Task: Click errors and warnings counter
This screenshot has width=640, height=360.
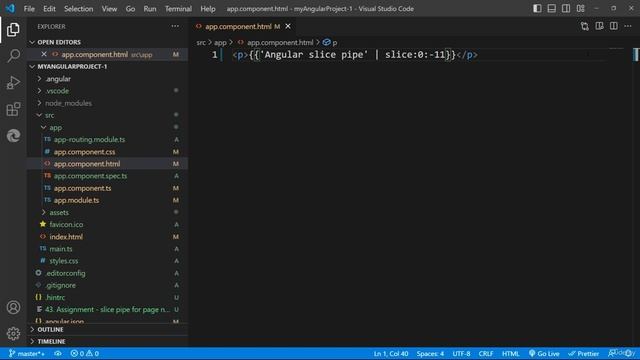Action: tap(84, 353)
